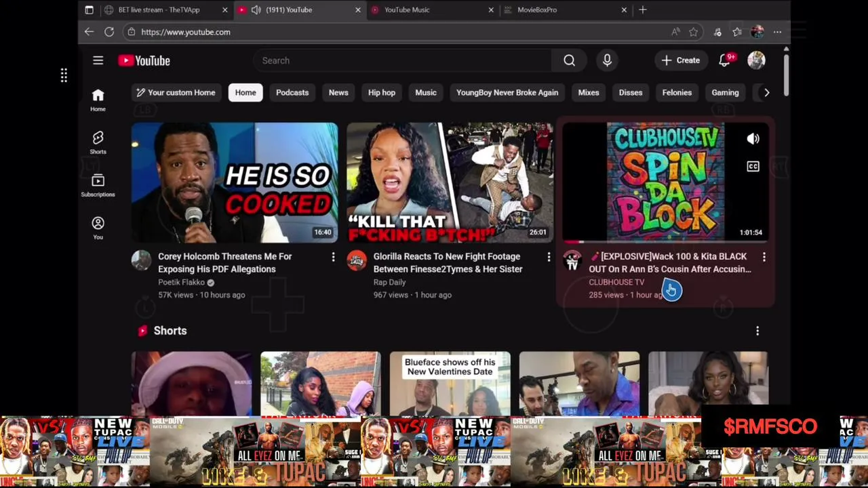Toggle captions on preview video
Viewport: 868px width, 488px height.
(x=753, y=167)
